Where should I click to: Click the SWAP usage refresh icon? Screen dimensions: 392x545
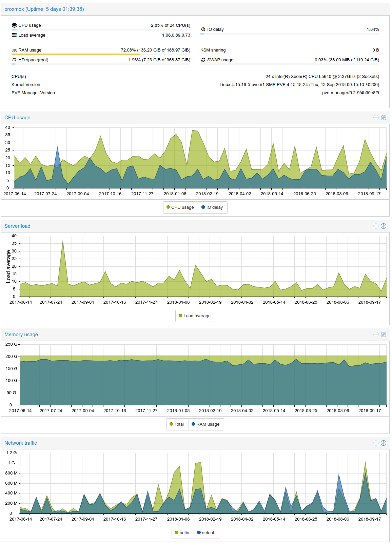tap(203, 60)
